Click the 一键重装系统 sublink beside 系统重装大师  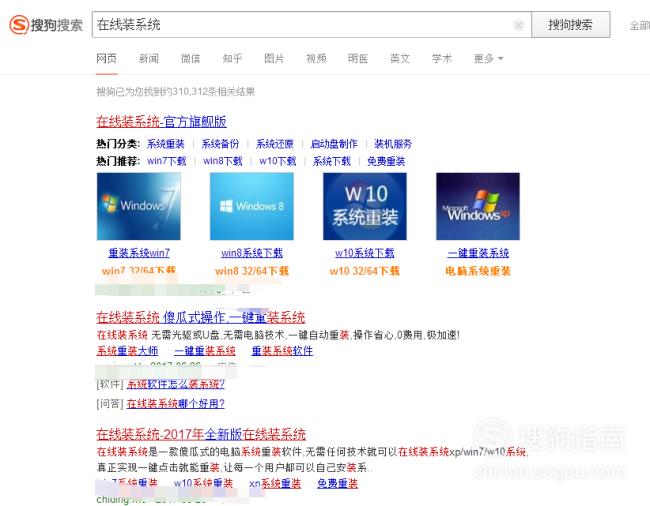pyautogui.click(x=205, y=351)
